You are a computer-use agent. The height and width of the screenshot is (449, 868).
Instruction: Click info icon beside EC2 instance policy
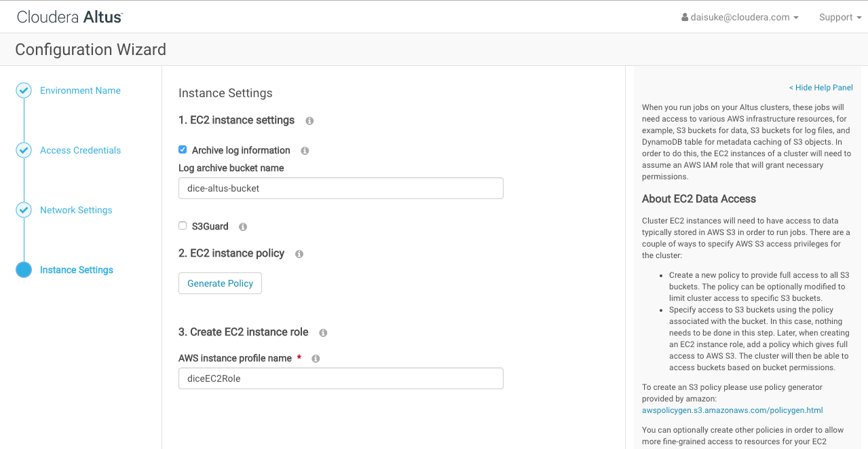click(299, 254)
